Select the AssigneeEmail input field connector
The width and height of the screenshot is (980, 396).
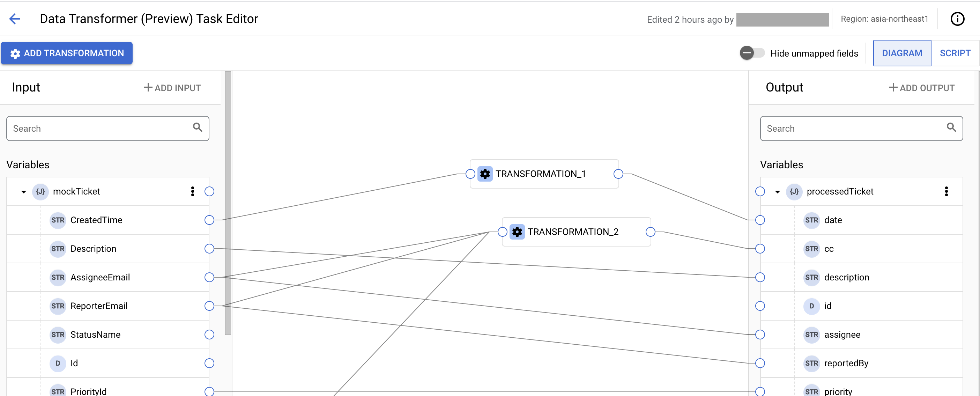click(209, 277)
